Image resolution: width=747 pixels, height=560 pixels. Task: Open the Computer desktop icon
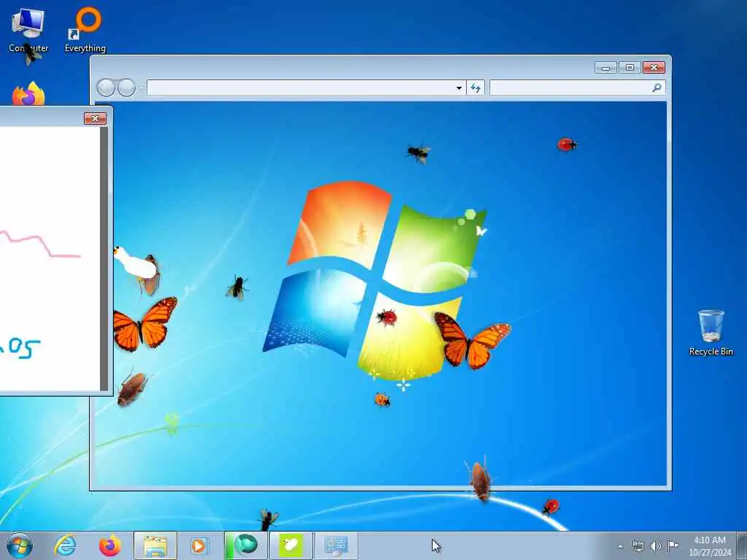point(28,29)
